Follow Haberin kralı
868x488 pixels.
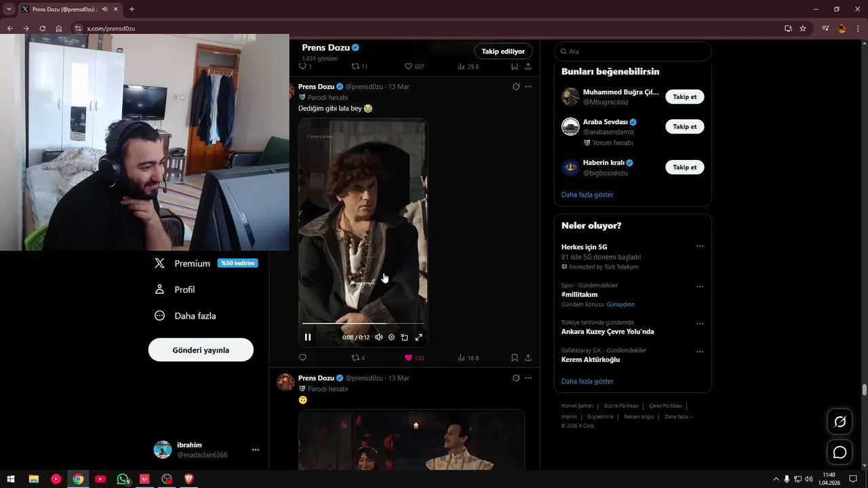click(x=685, y=167)
